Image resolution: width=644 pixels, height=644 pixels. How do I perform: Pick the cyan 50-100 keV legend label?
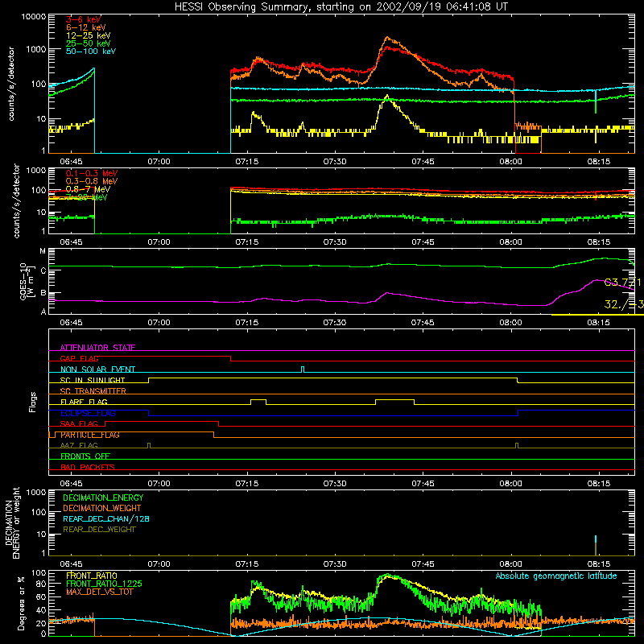coord(91,52)
